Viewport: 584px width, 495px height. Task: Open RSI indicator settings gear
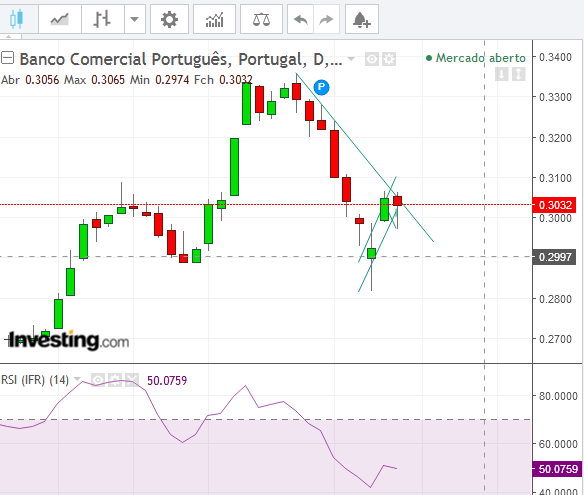[x=115, y=380]
